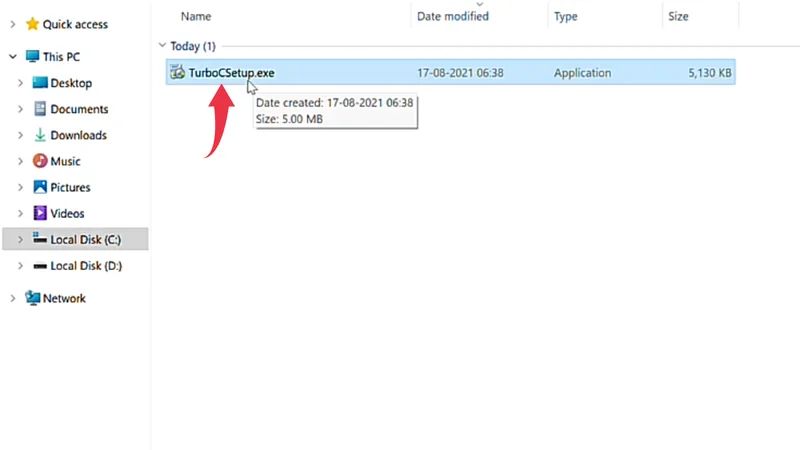Sort by Date modified column header
Image resolution: width=800 pixels, height=450 pixels.
[453, 16]
